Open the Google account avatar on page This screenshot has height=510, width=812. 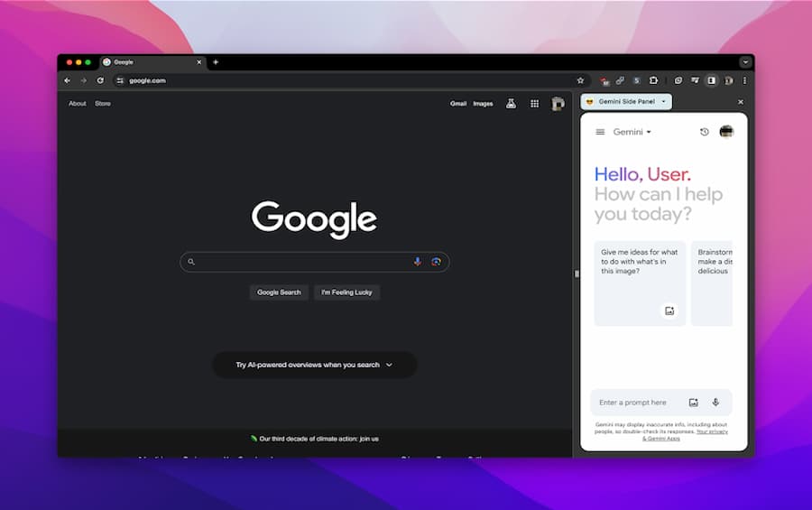click(x=558, y=104)
